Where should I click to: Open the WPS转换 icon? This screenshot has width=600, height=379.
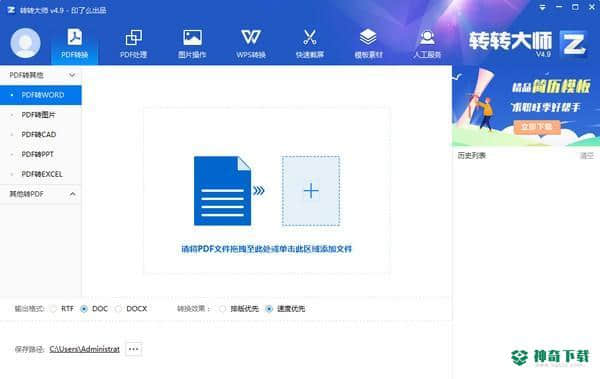coord(251,38)
